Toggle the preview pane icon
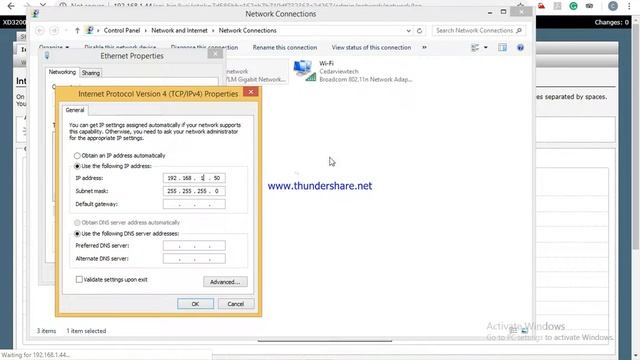 tap(502, 48)
